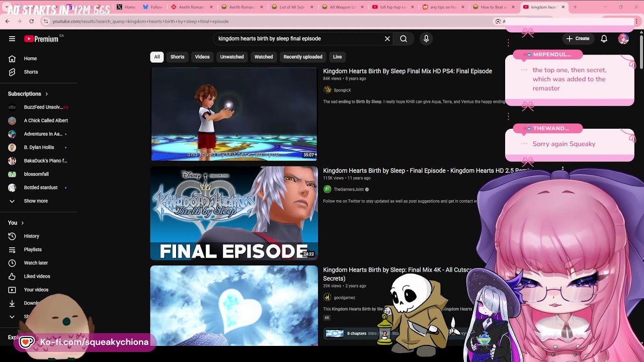The width and height of the screenshot is (644, 362).
Task: Expand the Subscriptions section
Action: 28,94
